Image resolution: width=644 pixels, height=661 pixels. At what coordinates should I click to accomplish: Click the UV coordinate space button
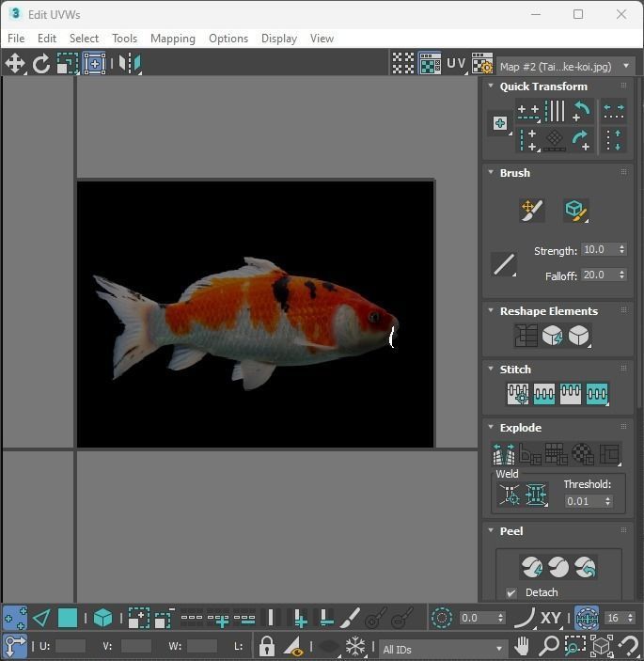click(456, 64)
